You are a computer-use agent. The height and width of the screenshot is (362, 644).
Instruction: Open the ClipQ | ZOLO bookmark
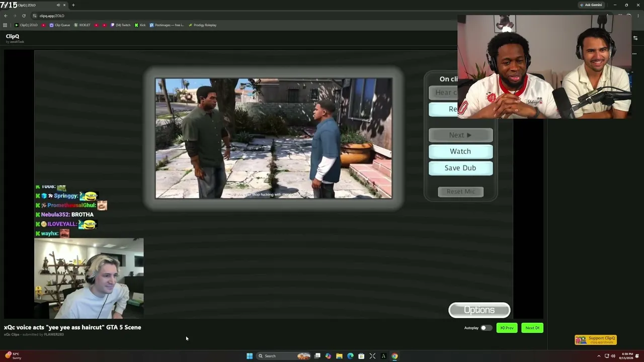click(x=26, y=25)
